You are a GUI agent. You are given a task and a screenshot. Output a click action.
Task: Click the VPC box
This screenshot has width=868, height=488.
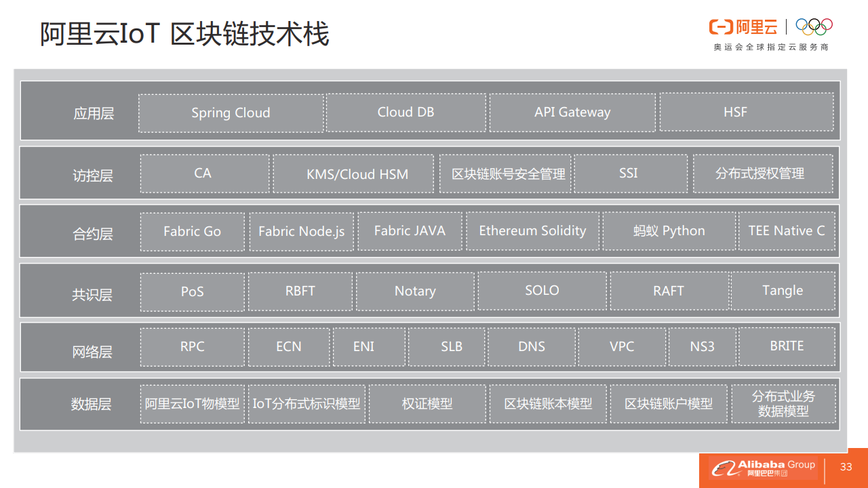pyautogui.click(x=622, y=347)
